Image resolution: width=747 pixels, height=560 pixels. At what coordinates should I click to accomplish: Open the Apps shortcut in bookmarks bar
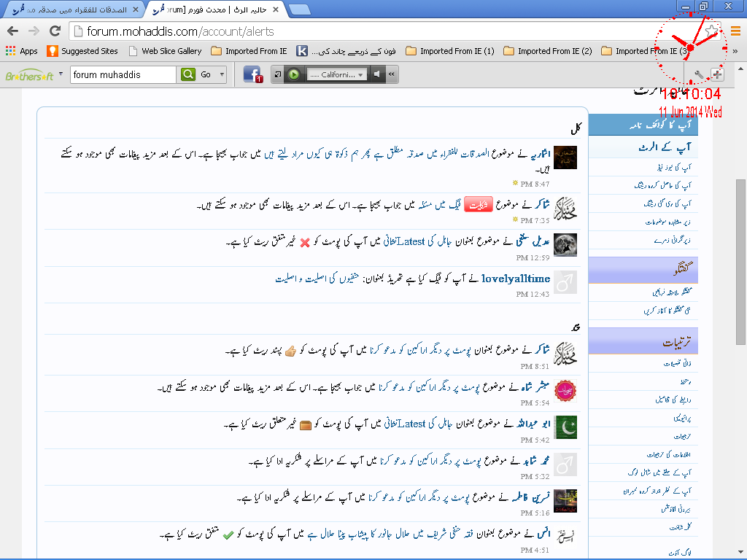point(21,51)
